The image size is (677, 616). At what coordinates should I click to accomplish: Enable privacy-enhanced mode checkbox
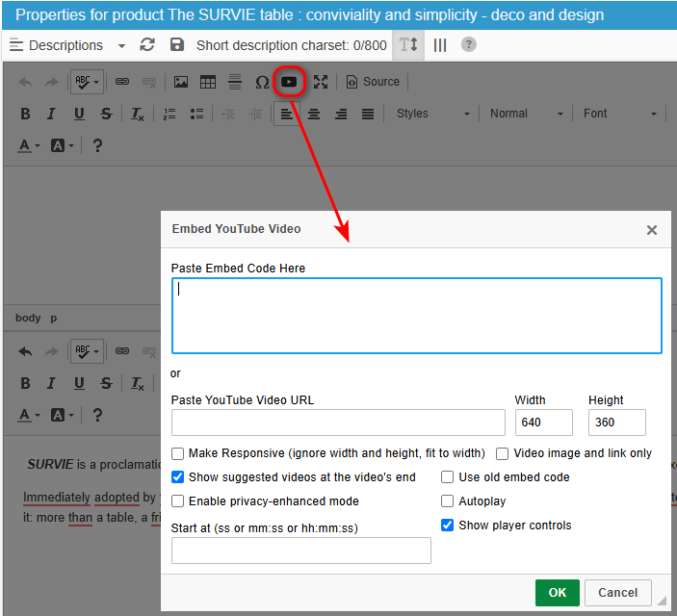(177, 501)
